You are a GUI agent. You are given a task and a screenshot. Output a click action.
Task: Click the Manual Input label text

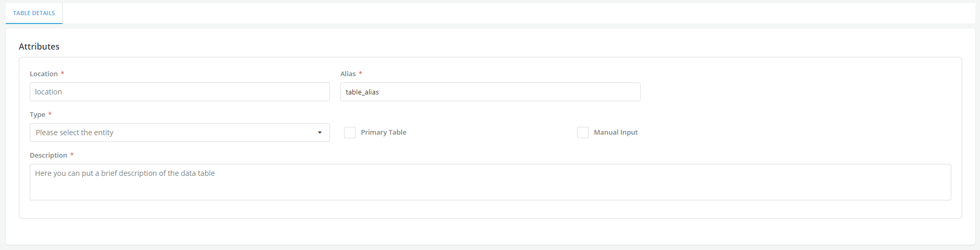click(x=616, y=133)
